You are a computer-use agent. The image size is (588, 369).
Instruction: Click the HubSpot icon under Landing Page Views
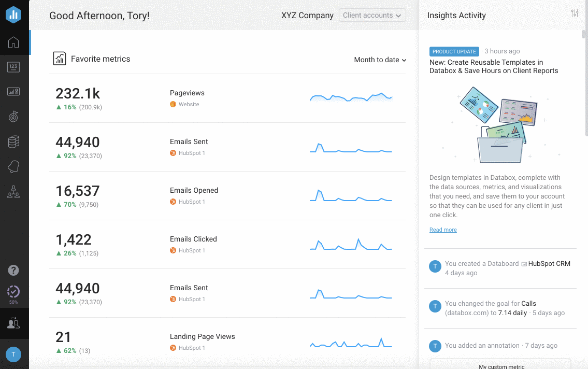point(173,348)
